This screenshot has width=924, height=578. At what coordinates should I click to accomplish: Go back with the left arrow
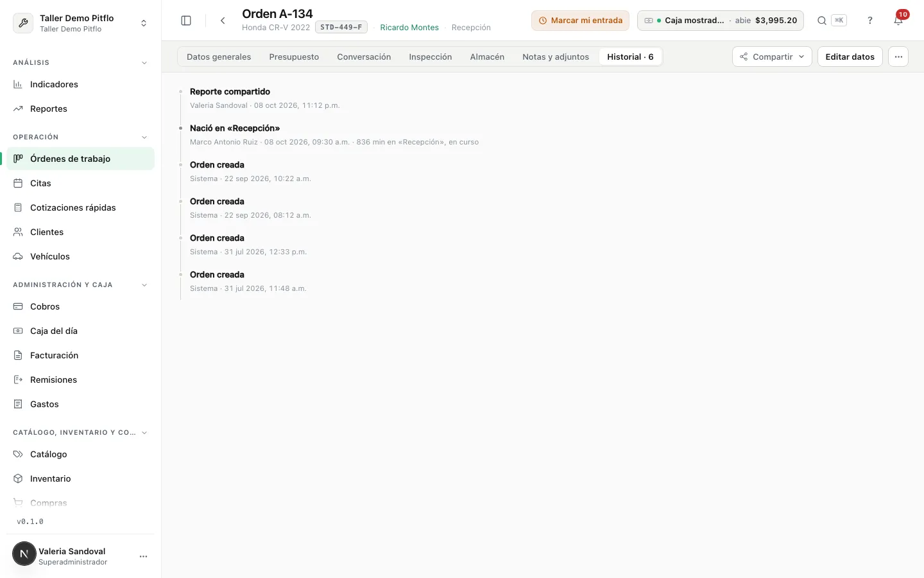pos(223,21)
